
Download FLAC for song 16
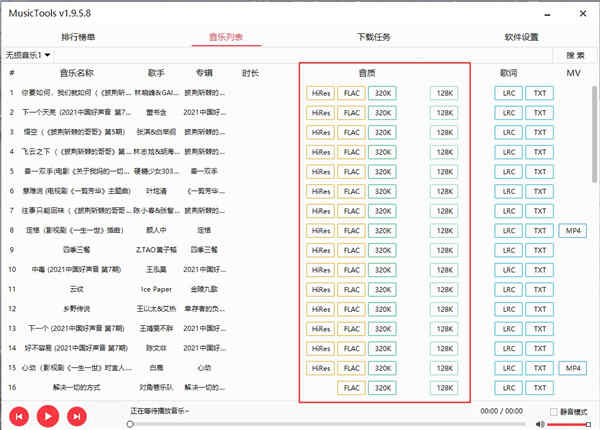click(x=352, y=388)
